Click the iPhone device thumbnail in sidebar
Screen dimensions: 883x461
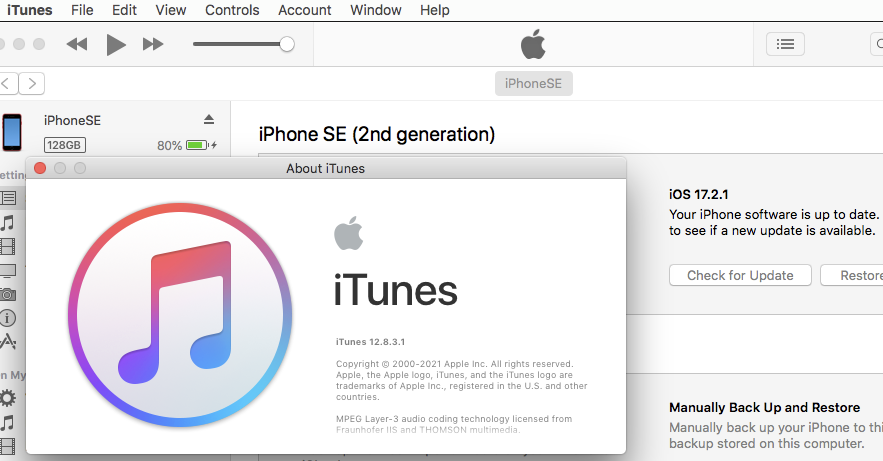(12, 132)
